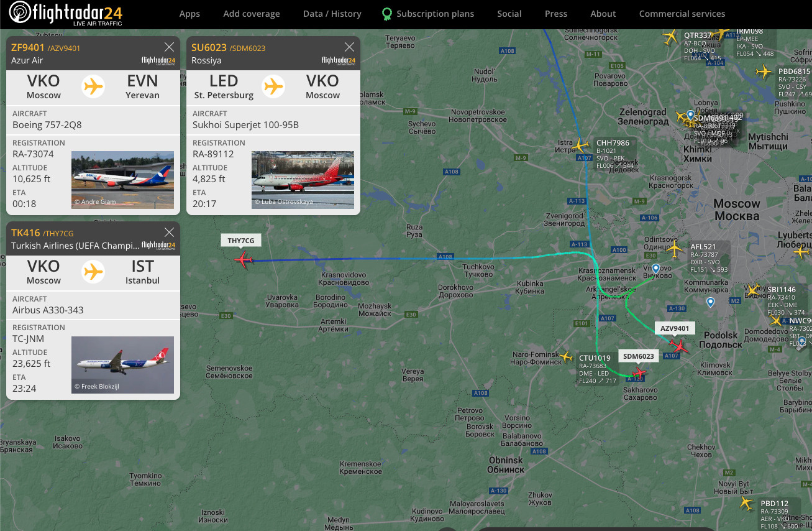Screen dimensions: 812x531
Task: Click the red THY7CG aircraft icon
Action: 243,259
